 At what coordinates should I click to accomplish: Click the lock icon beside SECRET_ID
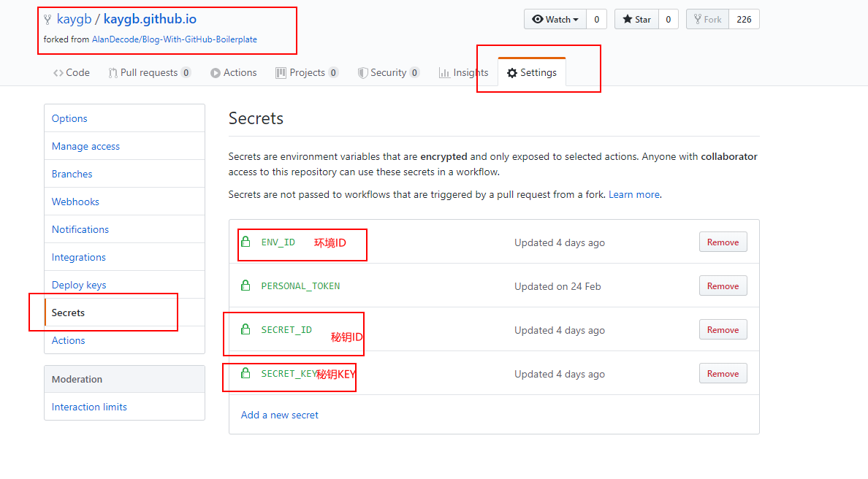pos(245,329)
